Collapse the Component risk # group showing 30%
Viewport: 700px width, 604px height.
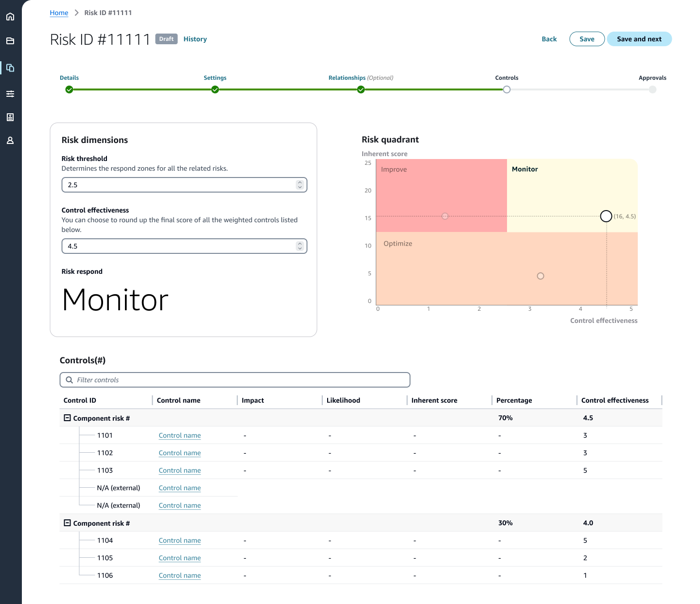68,523
